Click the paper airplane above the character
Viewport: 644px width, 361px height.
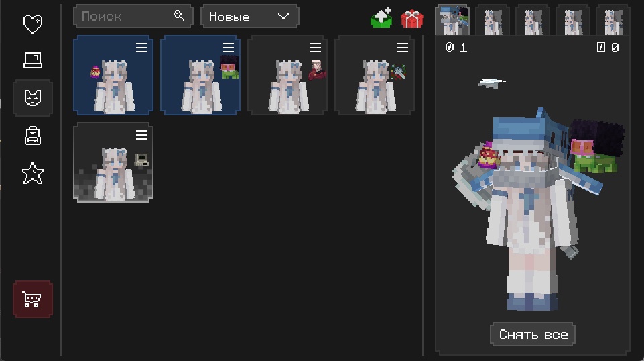point(493,83)
